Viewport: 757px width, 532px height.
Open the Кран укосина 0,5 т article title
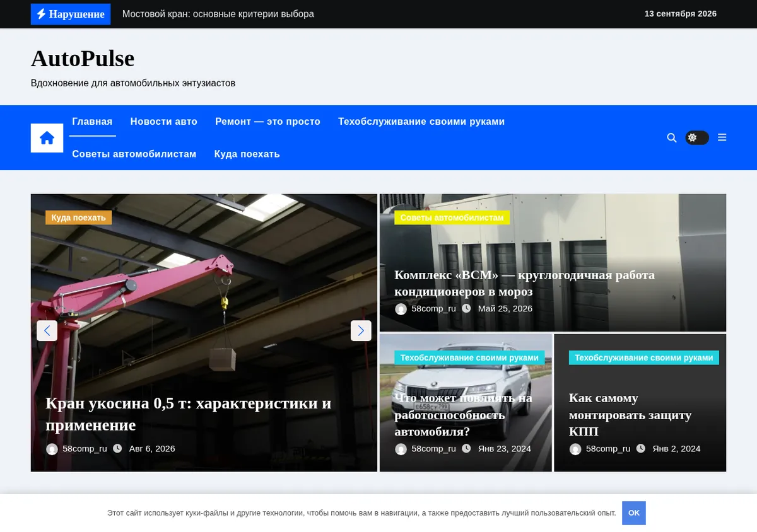[x=189, y=414]
